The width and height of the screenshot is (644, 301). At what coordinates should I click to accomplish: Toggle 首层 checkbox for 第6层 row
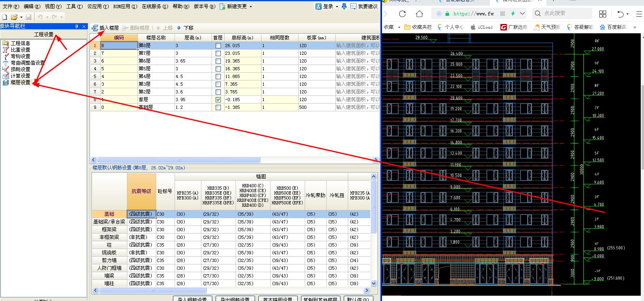(218, 61)
